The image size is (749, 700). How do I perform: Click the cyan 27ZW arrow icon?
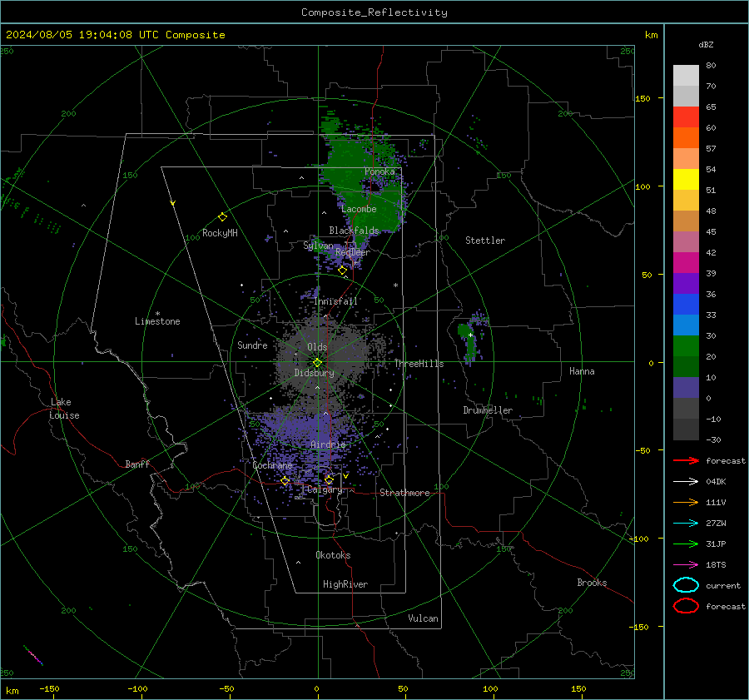pyautogui.click(x=686, y=524)
